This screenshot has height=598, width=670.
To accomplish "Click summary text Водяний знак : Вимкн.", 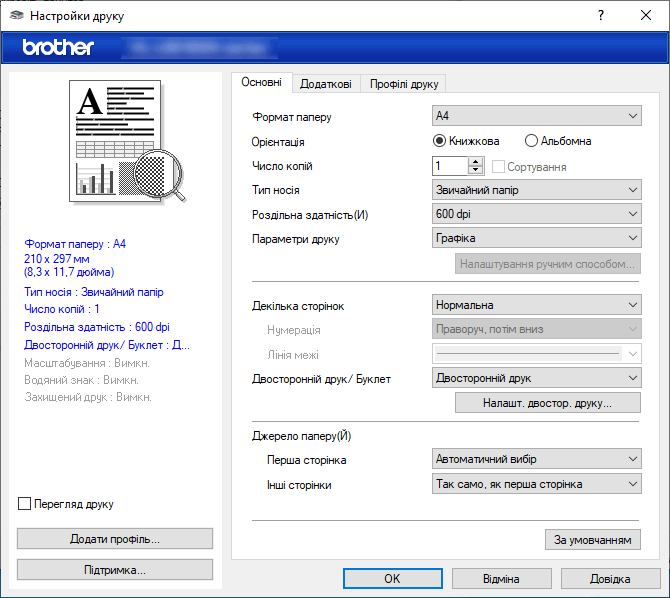I will click(82, 380).
